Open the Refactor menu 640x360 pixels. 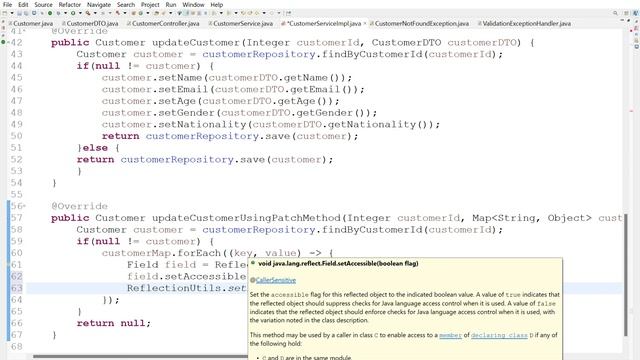70,5
